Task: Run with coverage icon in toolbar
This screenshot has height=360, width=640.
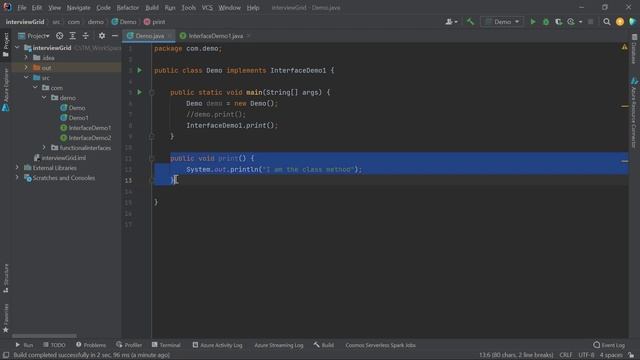Action: (x=558, y=22)
